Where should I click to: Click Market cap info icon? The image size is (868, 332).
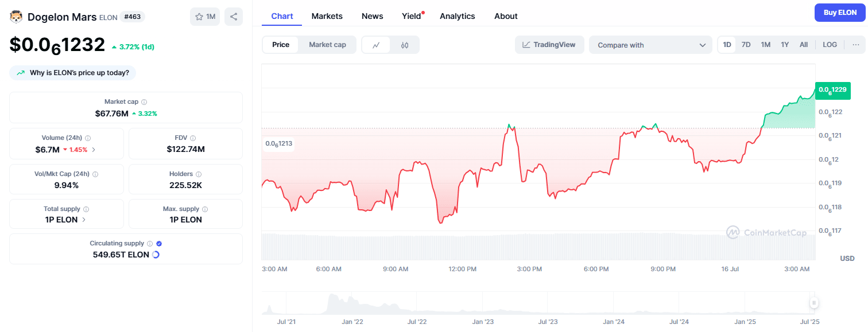pos(144,101)
